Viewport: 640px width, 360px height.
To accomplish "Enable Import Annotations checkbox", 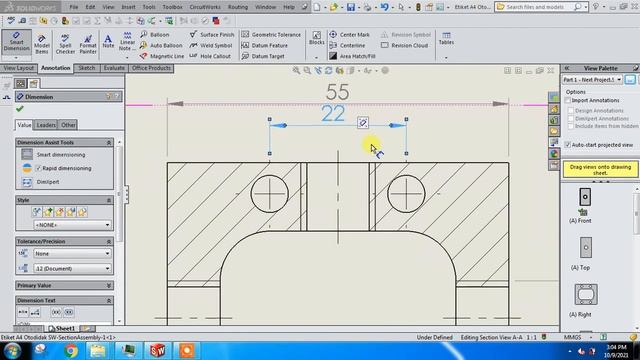I will (568, 100).
